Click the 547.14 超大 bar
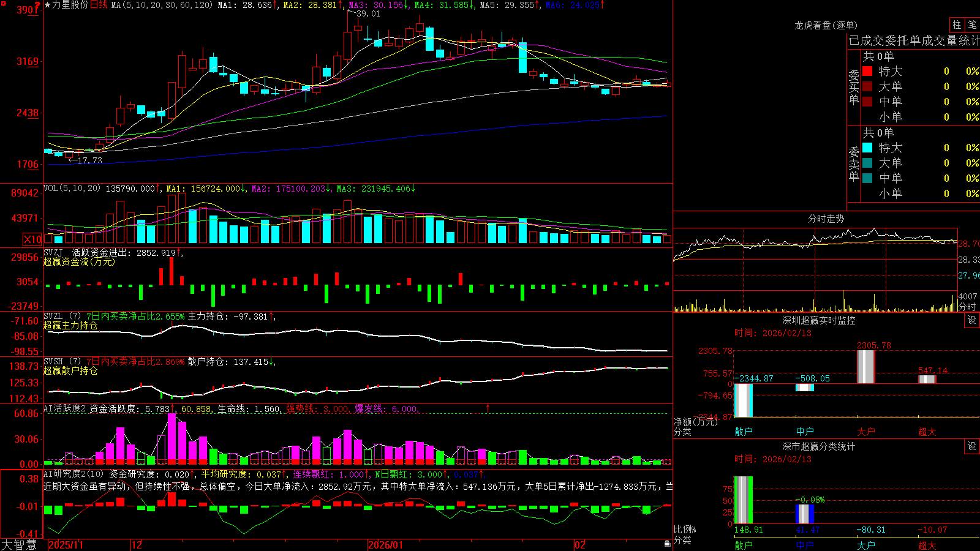 tap(927, 380)
